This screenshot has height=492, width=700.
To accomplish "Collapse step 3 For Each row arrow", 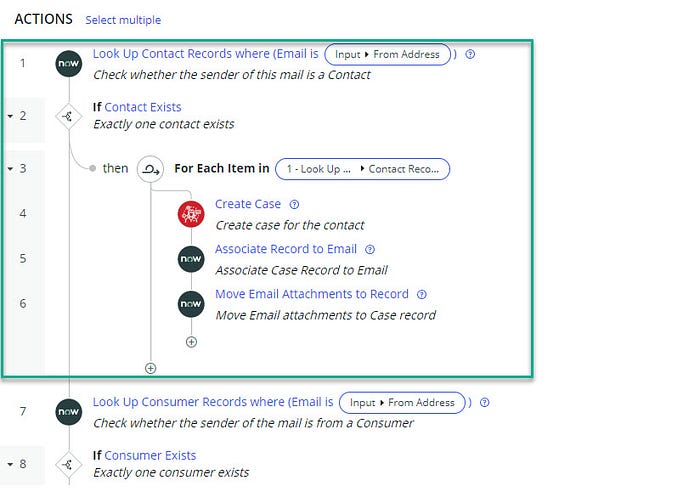I will (10, 169).
